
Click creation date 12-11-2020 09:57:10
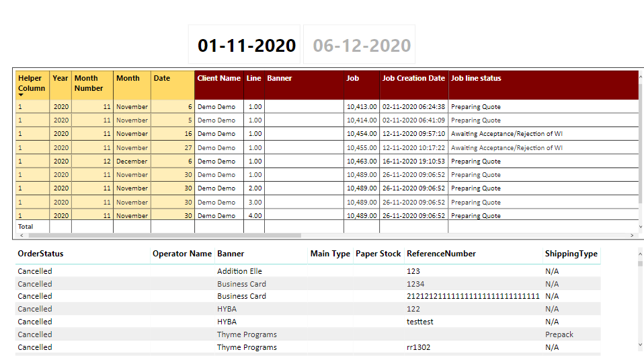[413, 134]
